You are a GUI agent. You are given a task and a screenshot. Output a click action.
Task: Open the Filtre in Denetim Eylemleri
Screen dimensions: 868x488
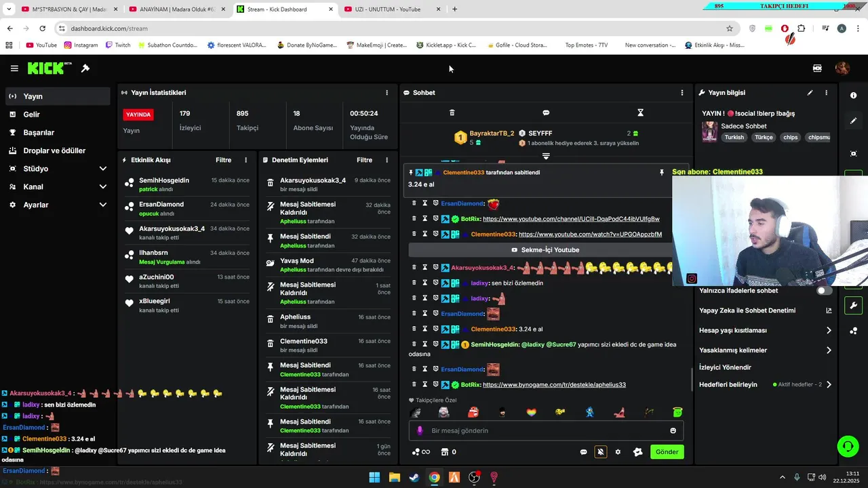click(365, 160)
